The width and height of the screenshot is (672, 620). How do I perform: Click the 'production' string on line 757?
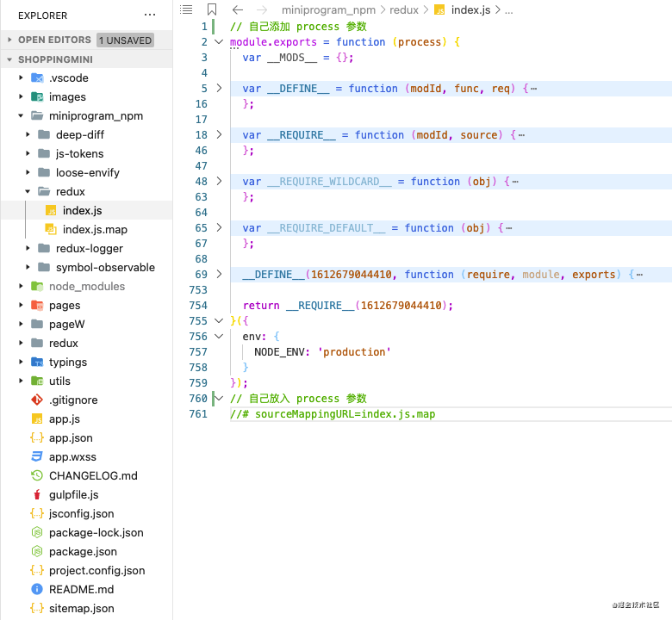(x=354, y=352)
